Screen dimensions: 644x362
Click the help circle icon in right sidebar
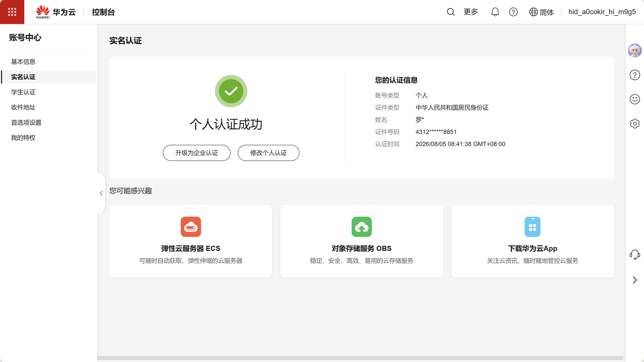635,75
